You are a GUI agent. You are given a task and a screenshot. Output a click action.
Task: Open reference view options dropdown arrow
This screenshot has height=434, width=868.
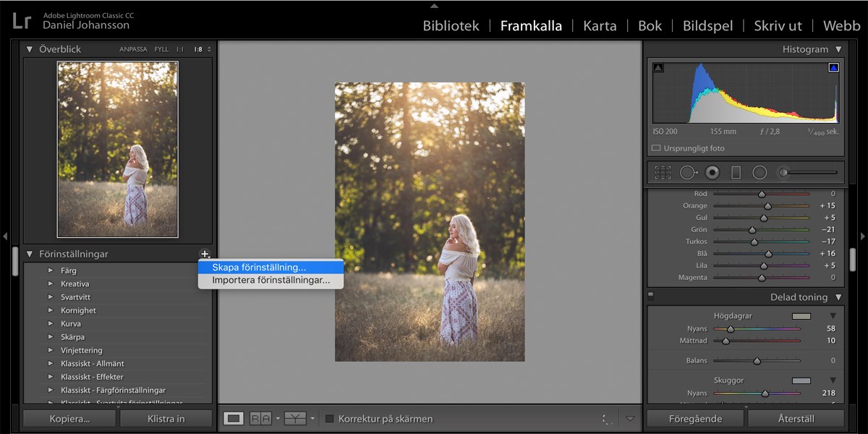[x=312, y=419]
